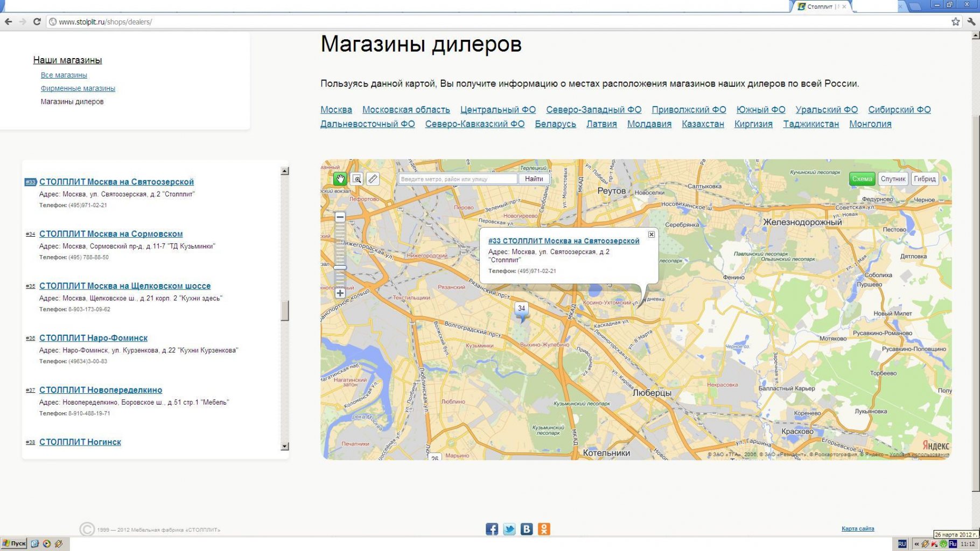Filter dealers by Северо-Кавказский ФО
980x551 pixels.
(474, 124)
